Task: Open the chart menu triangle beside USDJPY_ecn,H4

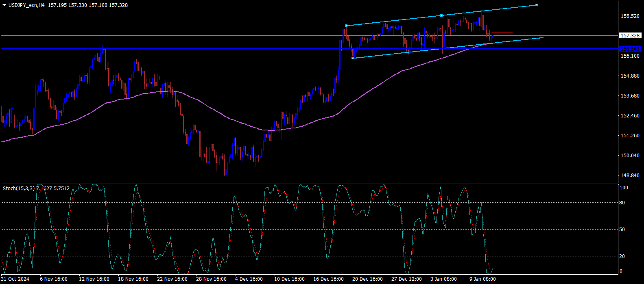Action: [x=4, y=5]
